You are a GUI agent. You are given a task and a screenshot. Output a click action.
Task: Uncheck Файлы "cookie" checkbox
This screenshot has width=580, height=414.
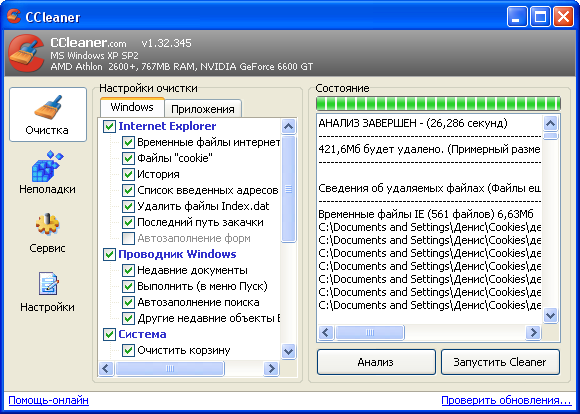tap(128, 158)
